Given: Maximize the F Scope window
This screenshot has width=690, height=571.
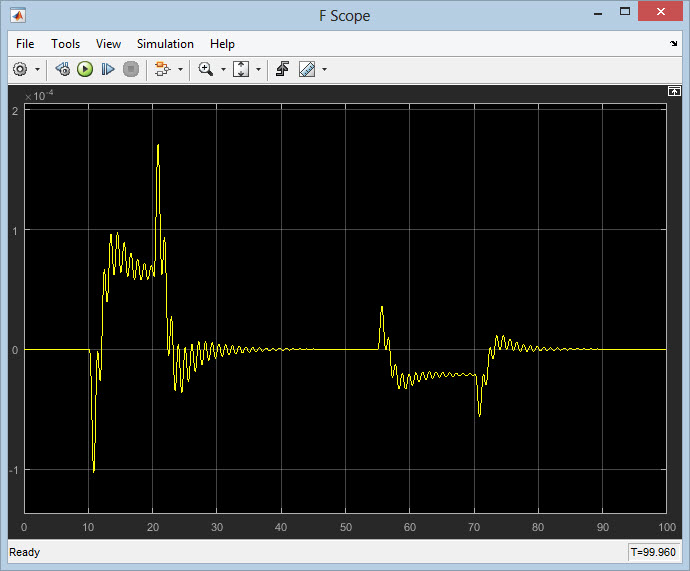Looking at the screenshot, I should click(x=625, y=11).
